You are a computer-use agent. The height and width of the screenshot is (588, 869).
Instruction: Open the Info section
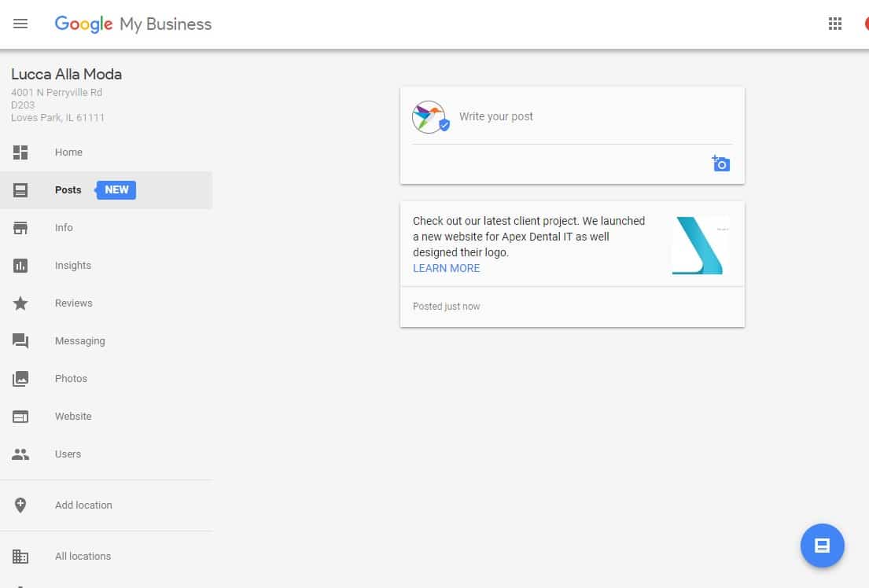click(64, 228)
